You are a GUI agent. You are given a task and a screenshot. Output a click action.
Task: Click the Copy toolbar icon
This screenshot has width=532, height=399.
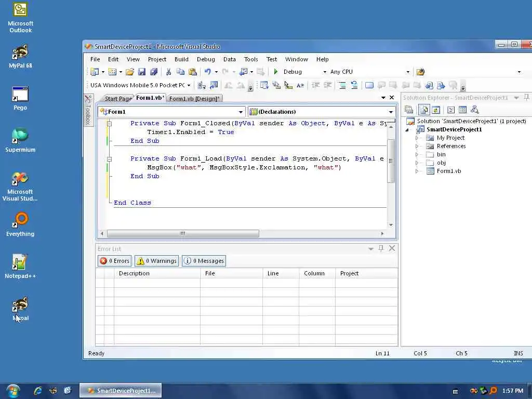pos(180,72)
